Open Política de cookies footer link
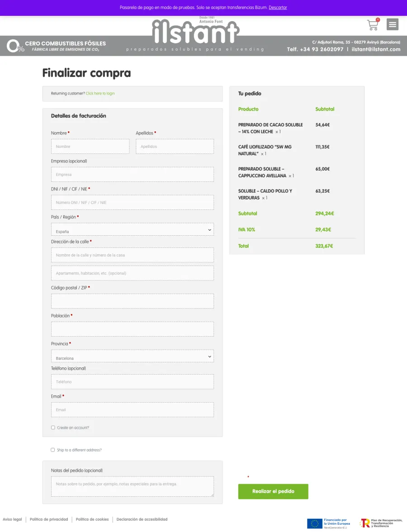Viewport: 407px width, 532px height. pos(92,519)
